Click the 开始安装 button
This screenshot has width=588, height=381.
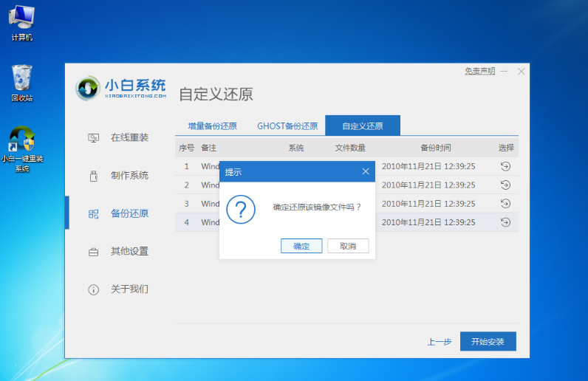(488, 342)
